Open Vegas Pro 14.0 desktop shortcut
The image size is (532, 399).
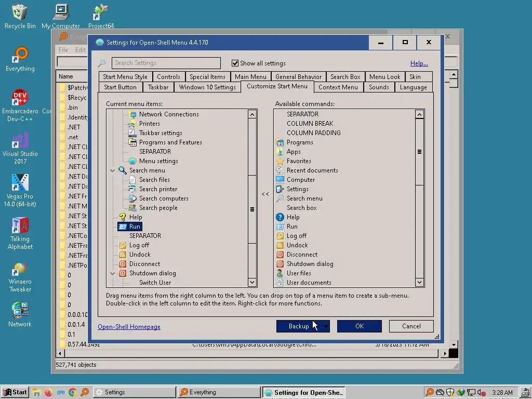[20, 191]
